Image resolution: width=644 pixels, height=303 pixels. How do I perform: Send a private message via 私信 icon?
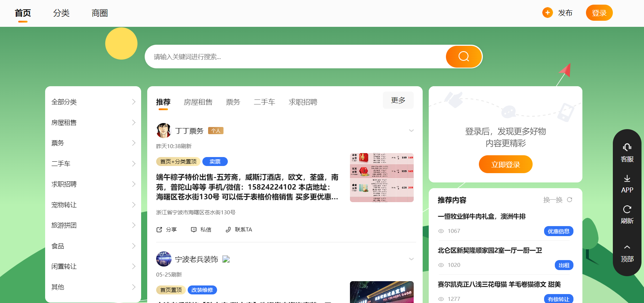(194, 230)
